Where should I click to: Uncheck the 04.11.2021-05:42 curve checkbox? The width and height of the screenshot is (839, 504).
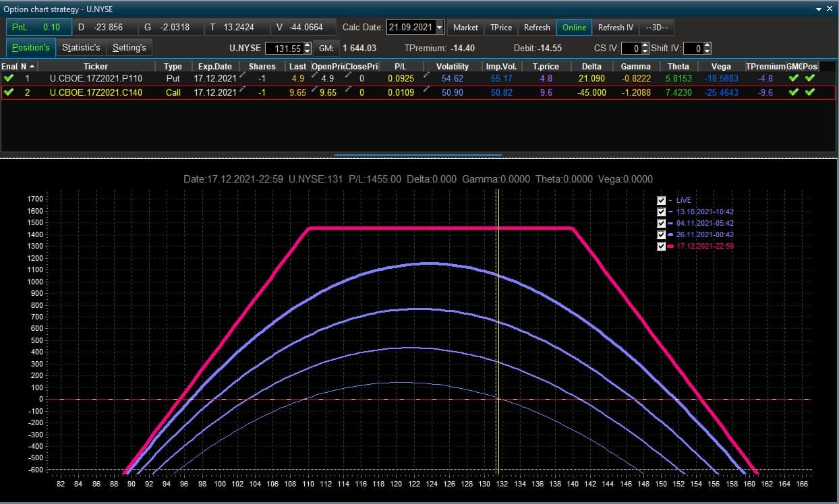[662, 223]
